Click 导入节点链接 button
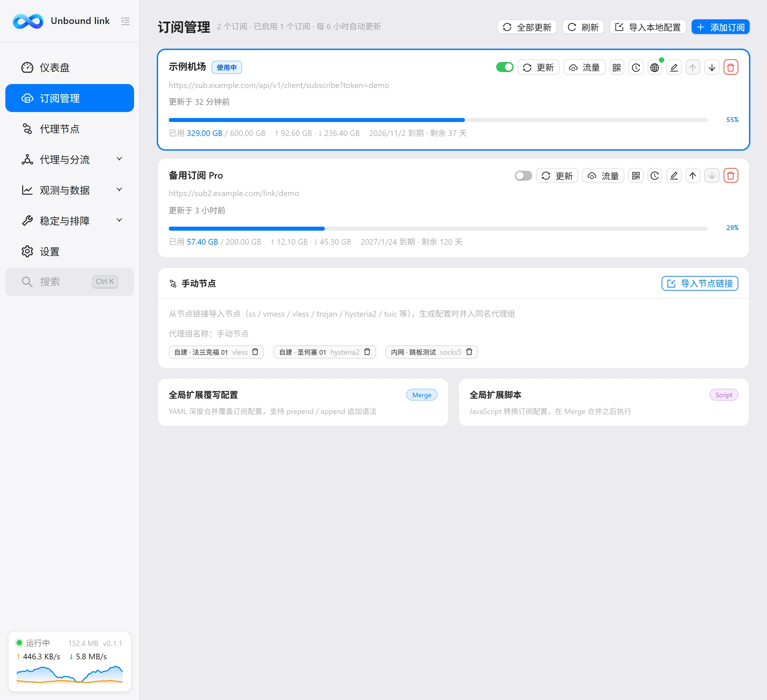 [x=700, y=284]
